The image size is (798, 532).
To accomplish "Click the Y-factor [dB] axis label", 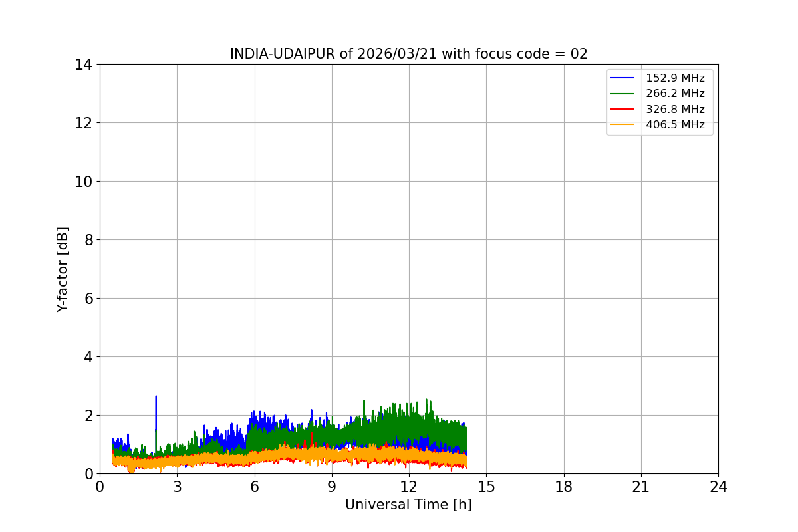I will (63, 269).
